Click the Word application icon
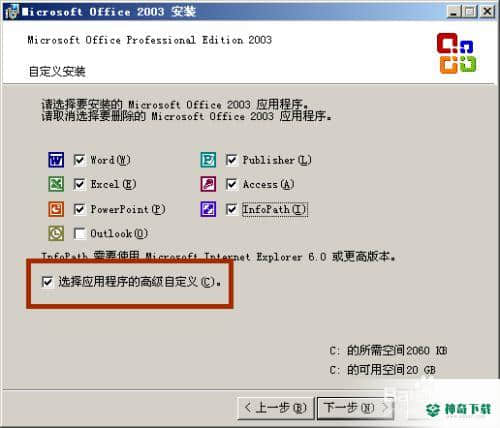 [x=56, y=160]
